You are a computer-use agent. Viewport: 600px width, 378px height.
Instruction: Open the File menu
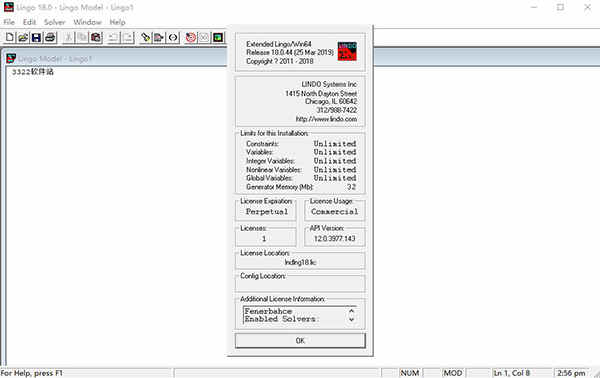point(9,22)
